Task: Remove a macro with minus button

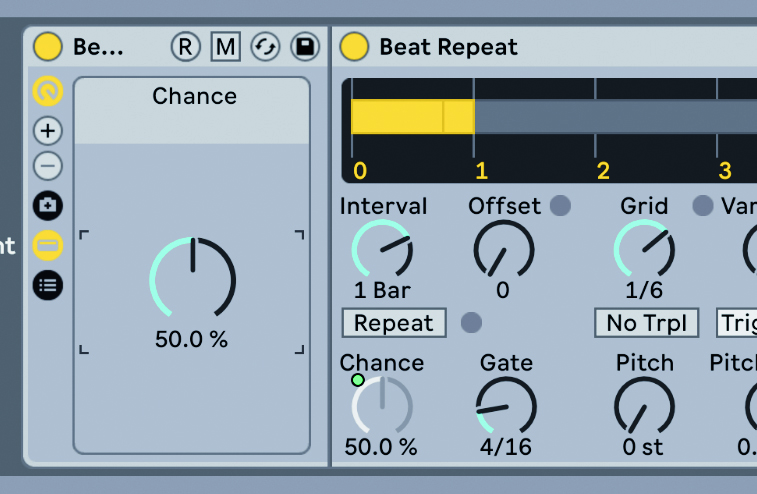Action: (x=47, y=166)
